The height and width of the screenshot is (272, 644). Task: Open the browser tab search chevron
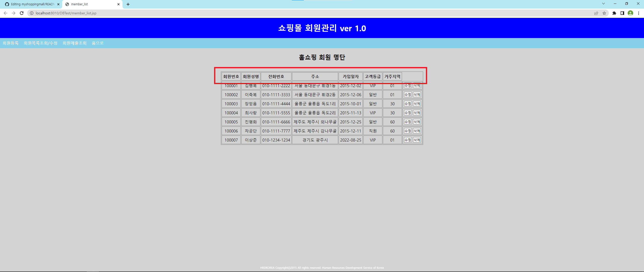tap(603, 4)
